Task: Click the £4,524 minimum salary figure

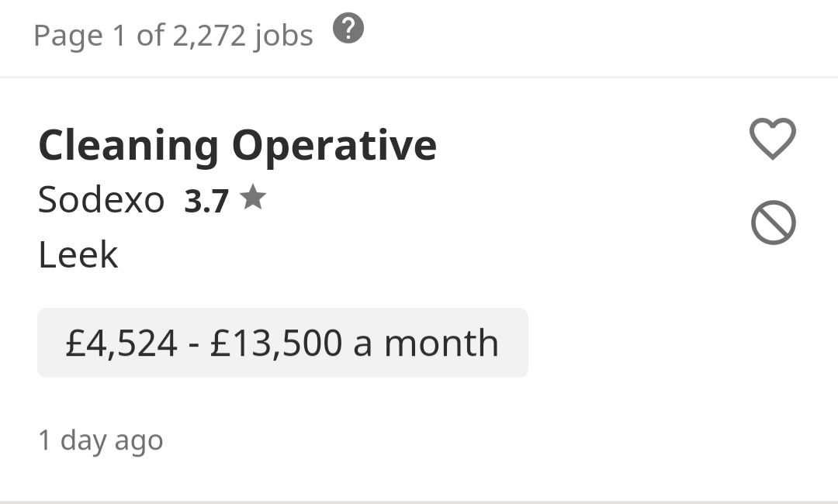Action: 121,343
